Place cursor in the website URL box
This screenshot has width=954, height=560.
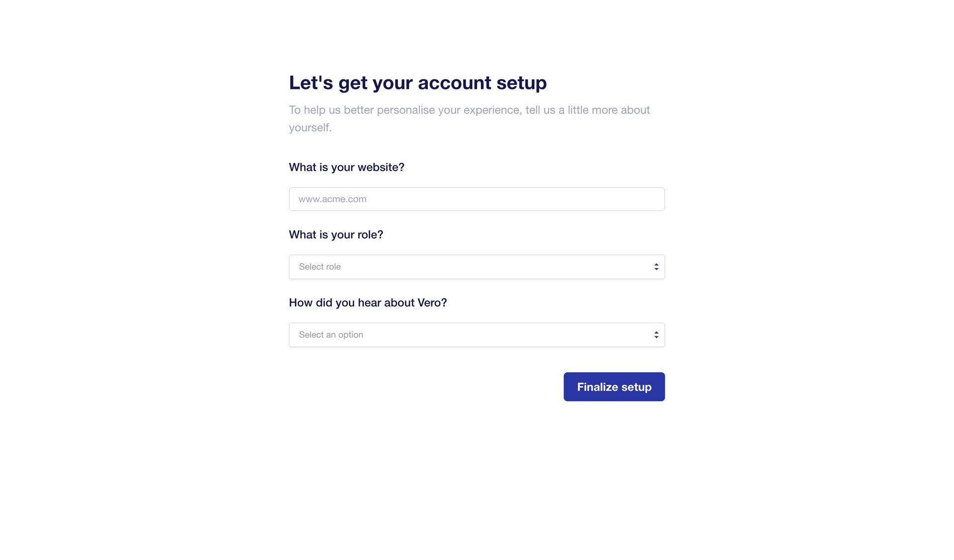tap(476, 199)
